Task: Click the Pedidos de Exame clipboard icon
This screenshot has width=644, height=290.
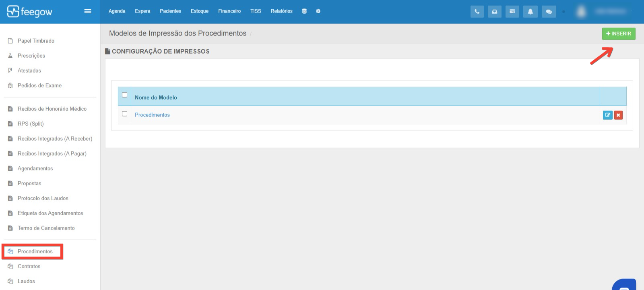Action: point(10,85)
